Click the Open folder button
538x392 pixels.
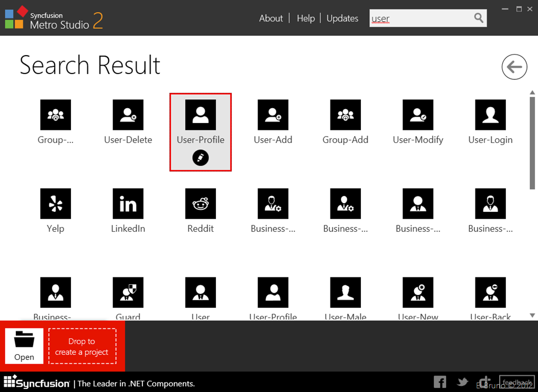[x=24, y=346]
